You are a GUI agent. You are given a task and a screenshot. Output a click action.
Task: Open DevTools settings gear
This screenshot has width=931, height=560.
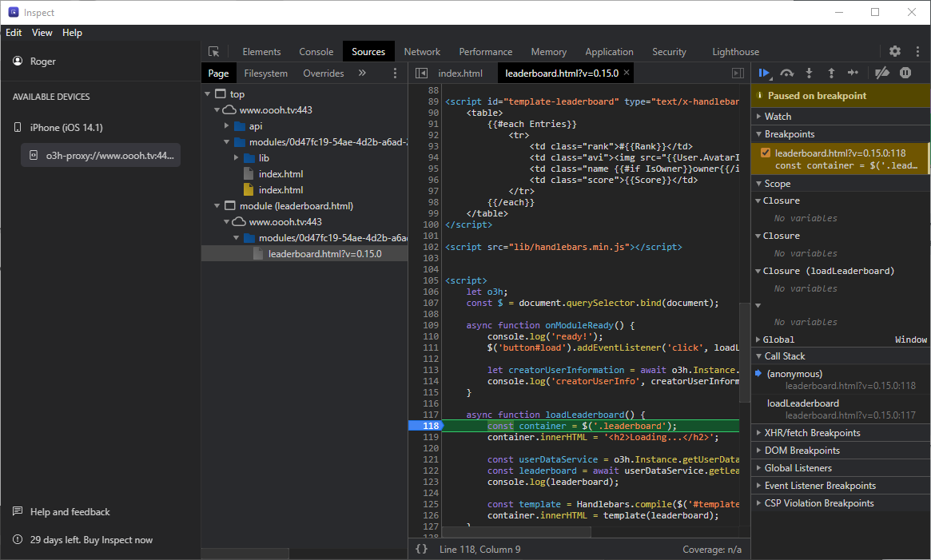click(x=895, y=51)
